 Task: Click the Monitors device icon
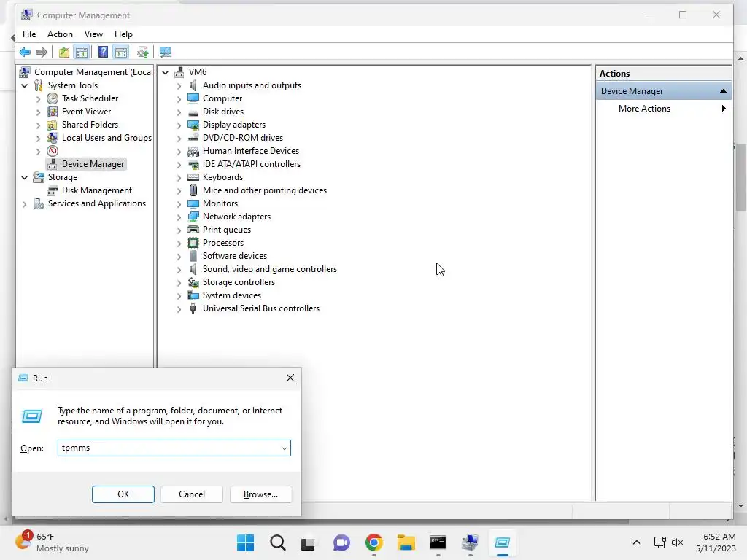(x=193, y=203)
